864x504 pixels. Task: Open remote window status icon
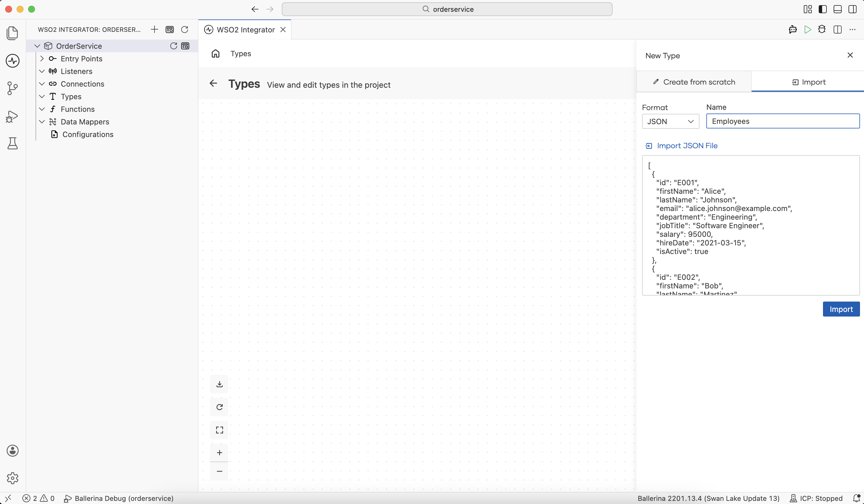pyautogui.click(x=8, y=498)
